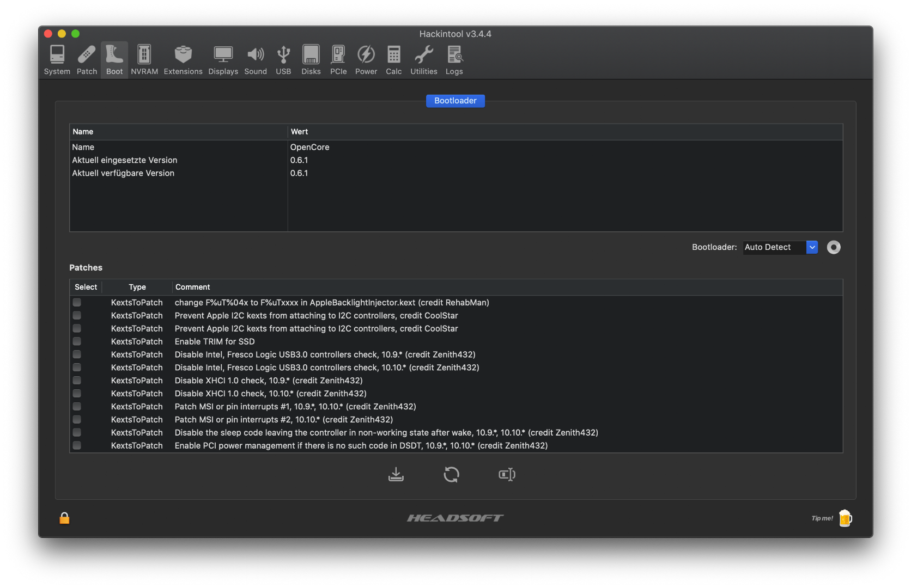Select the 'Aktuell verfügbare Version' row
The image size is (911, 588).
click(x=124, y=173)
